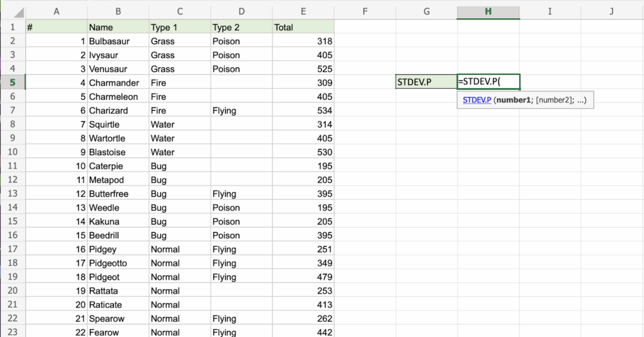Click the Bulbasaur name cell
This screenshot has width=644, height=337.
tap(118, 41)
